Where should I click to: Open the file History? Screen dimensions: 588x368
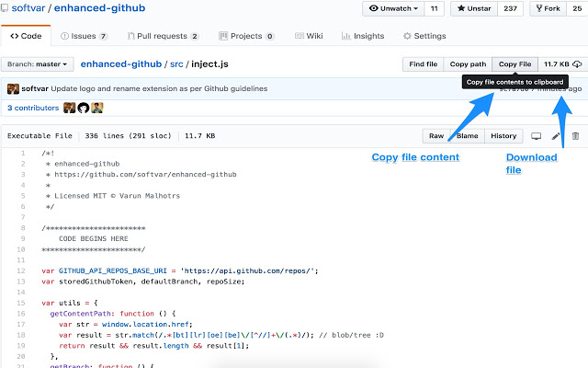point(503,136)
